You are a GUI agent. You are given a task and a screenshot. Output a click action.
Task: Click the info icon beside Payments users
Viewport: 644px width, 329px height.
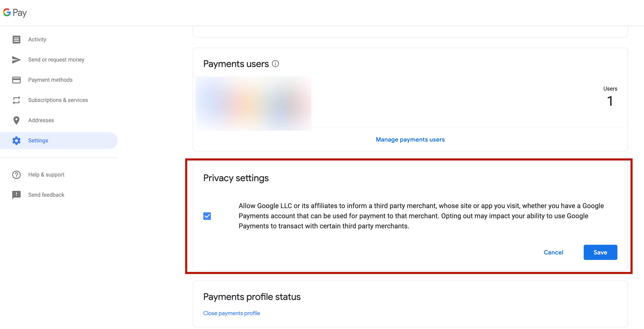click(275, 64)
